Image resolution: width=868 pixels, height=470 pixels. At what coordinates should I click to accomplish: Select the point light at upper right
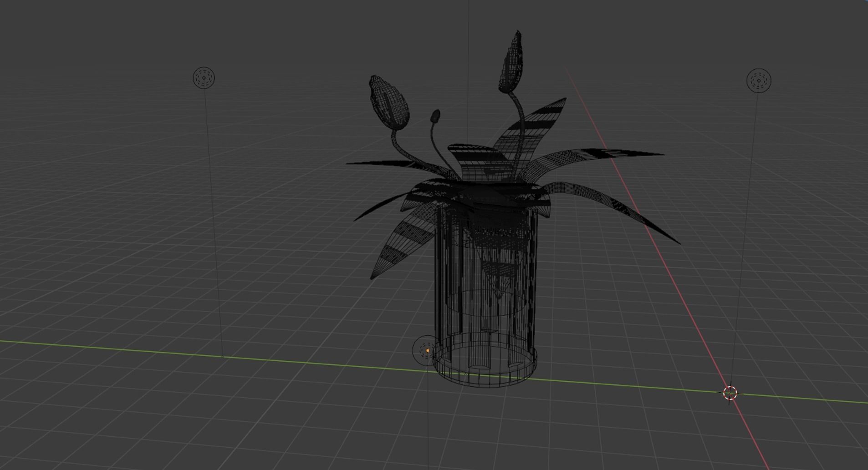[x=759, y=81]
